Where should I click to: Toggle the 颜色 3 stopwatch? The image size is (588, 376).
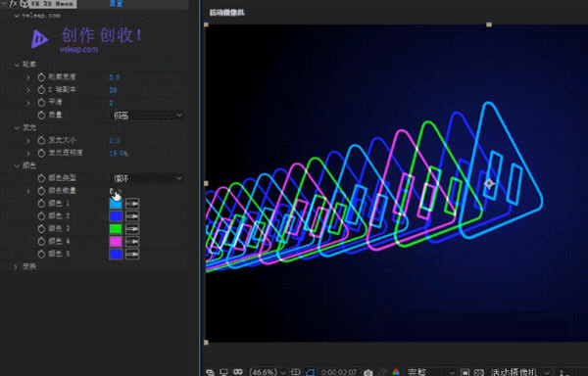(x=41, y=229)
